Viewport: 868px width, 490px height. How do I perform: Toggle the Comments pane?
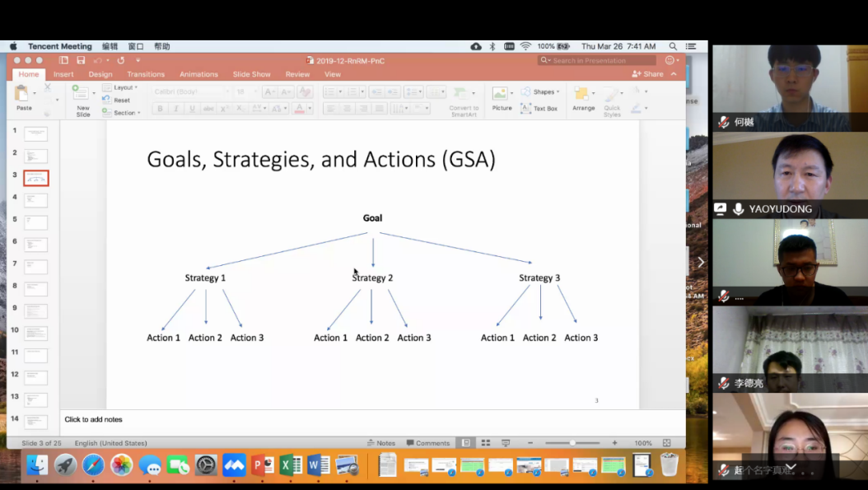tap(427, 443)
